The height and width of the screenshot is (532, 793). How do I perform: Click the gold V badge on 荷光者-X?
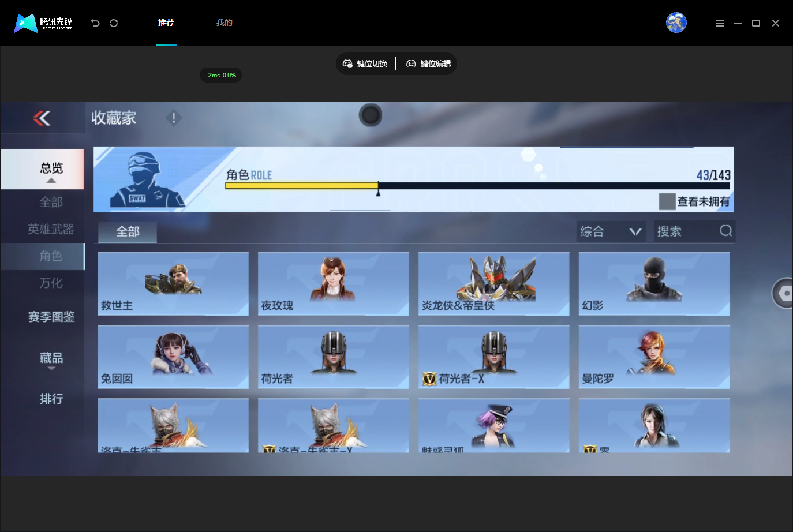point(429,379)
